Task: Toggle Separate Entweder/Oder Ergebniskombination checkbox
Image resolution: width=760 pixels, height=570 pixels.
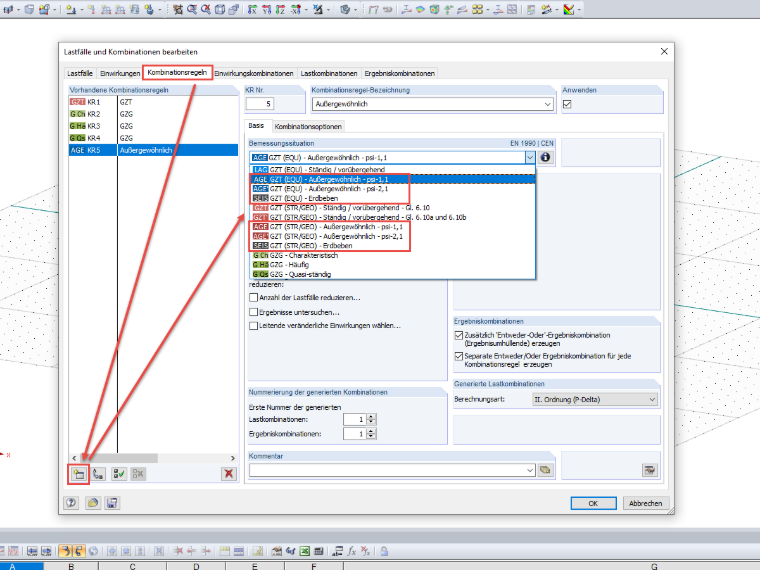Action: coord(459,356)
